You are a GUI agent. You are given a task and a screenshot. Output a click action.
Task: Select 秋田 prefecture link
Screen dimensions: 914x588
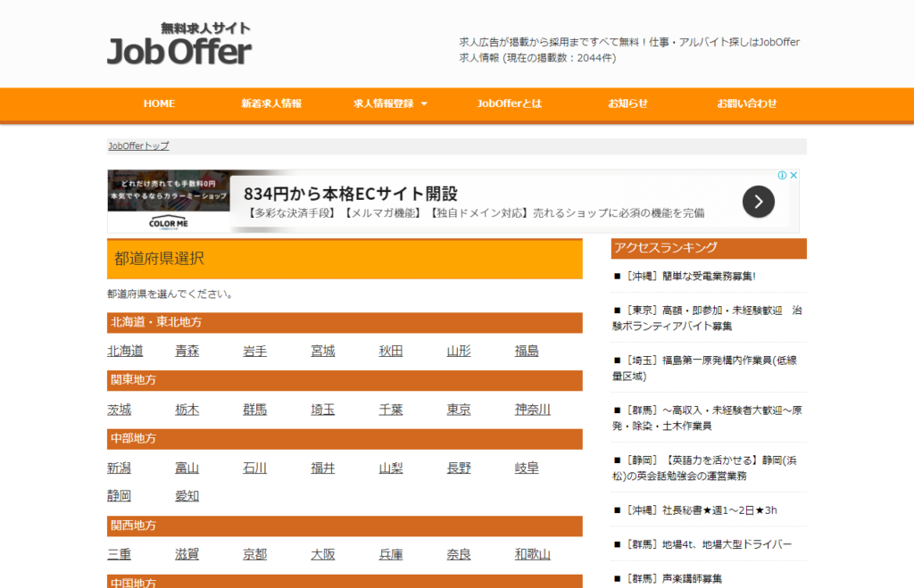click(x=391, y=351)
